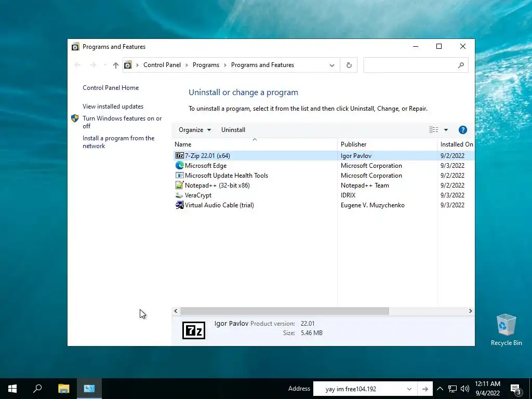Open File Explorer from the taskbar
532x399 pixels.
click(63, 389)
